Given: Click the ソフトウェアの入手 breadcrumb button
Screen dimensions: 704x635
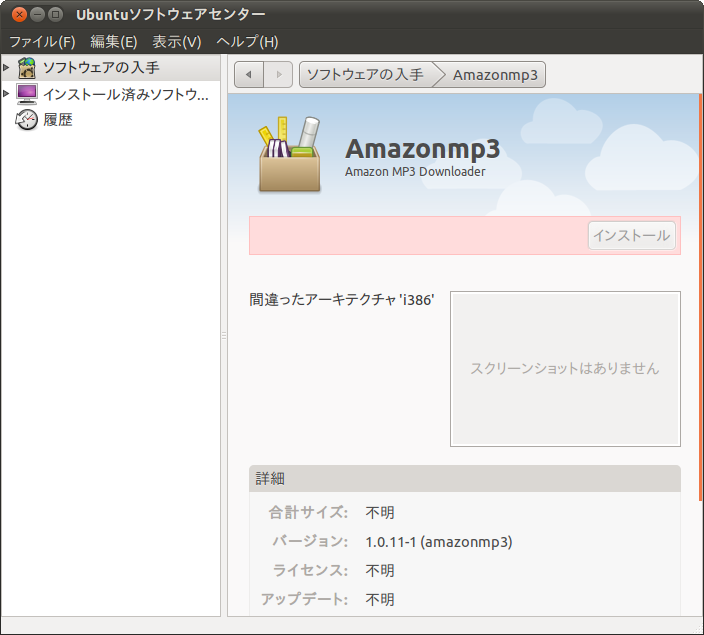Looking at the screenshot, I should click(x=364, y=75).
